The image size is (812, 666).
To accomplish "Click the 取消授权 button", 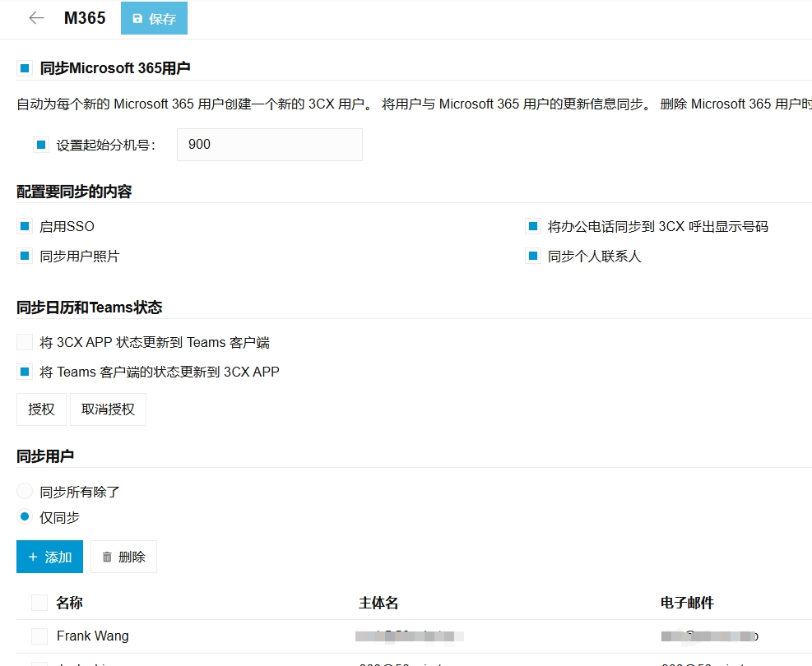I will (108, 409).
